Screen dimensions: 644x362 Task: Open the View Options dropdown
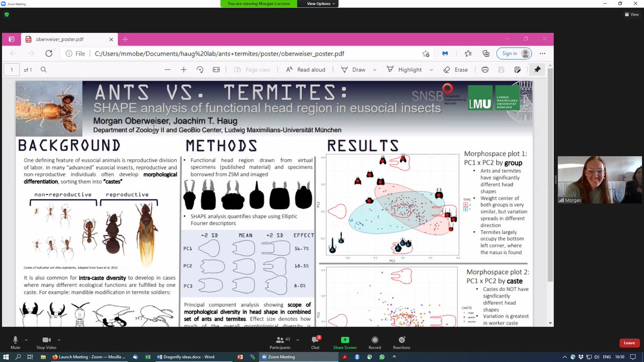pyautogui.click(x=321, y=4)
